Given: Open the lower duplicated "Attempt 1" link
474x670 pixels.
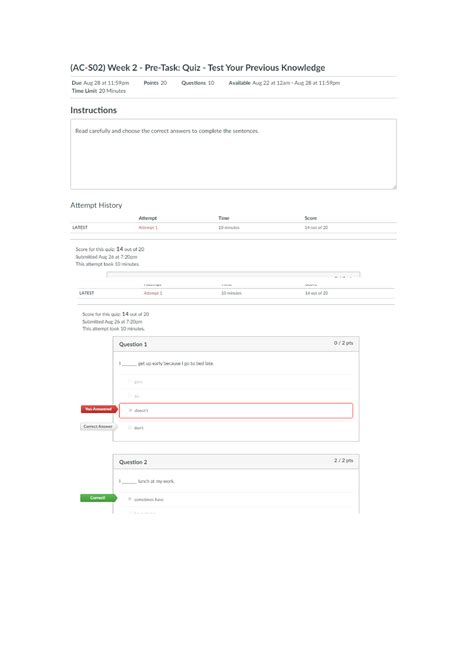Looking at the screenshot, I should pos(153,293).
